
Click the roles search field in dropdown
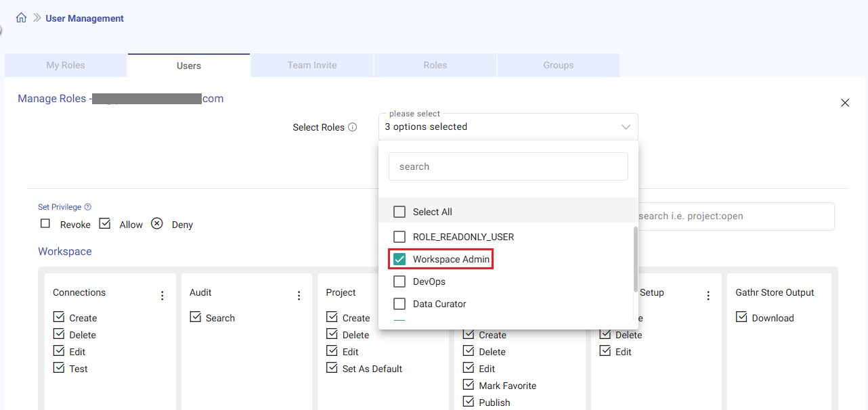[x=508, y=166]
